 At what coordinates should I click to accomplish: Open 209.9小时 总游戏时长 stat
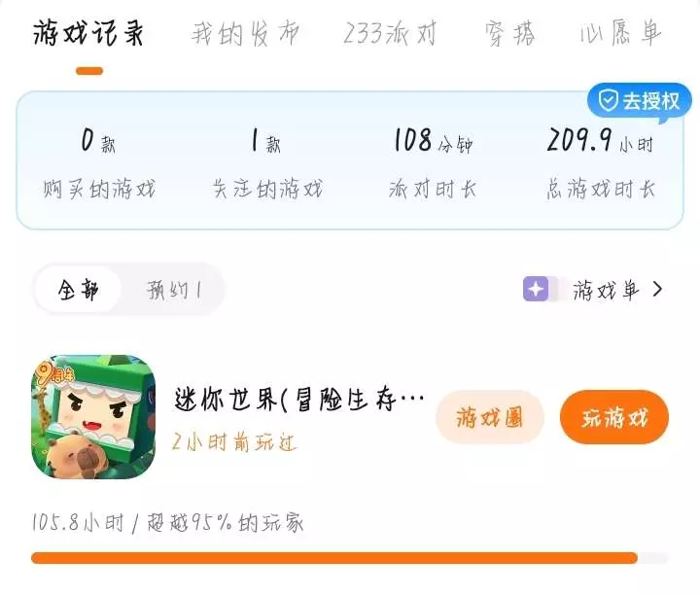601,163
